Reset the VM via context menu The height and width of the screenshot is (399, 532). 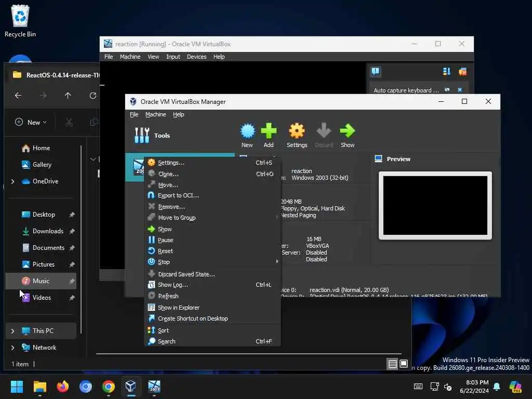coord(212,251)
